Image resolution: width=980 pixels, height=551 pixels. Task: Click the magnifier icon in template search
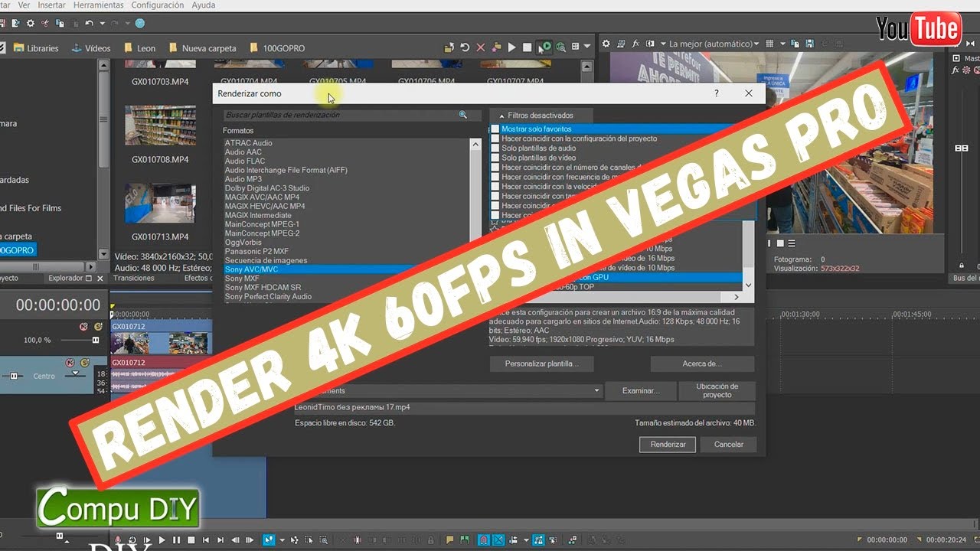tap(463, 115)
